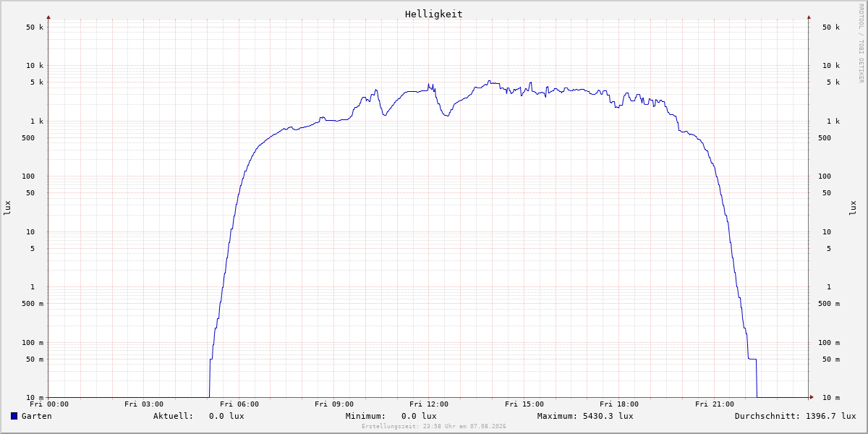
Task: Click the Fri 21:00 time axis label
Action: pos(715,404)
